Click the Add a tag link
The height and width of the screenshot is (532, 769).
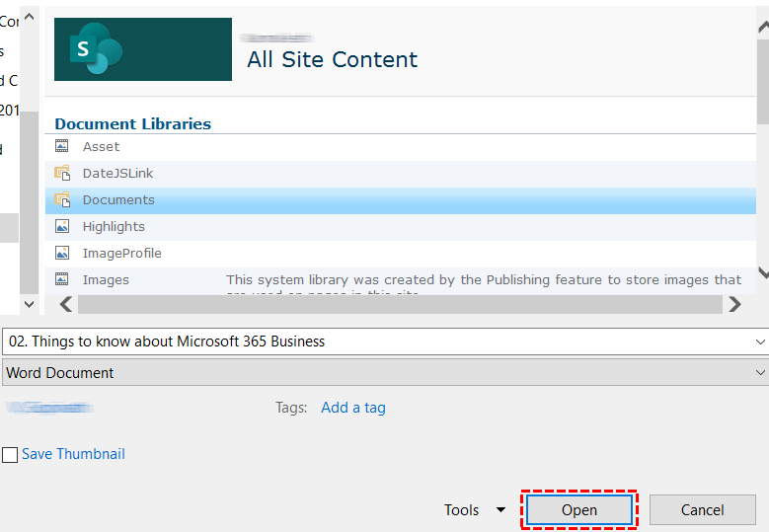pos(352,407)
